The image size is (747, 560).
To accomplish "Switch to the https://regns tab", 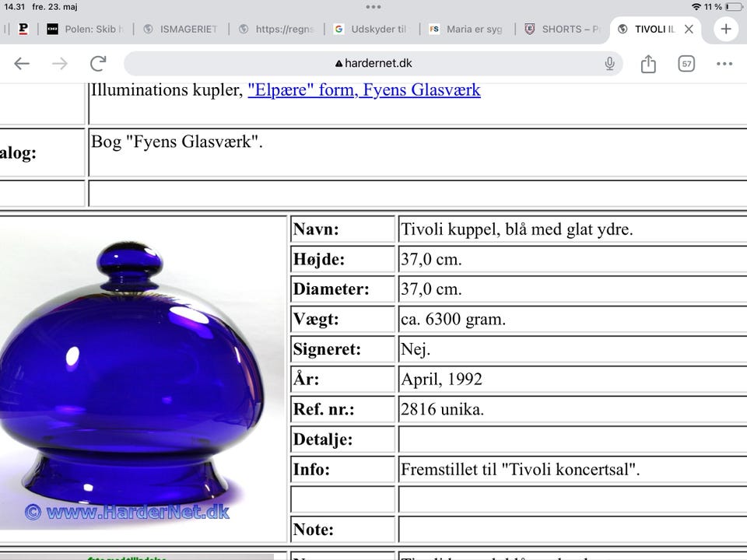I will pyautogui.click(x=277, y=29).
